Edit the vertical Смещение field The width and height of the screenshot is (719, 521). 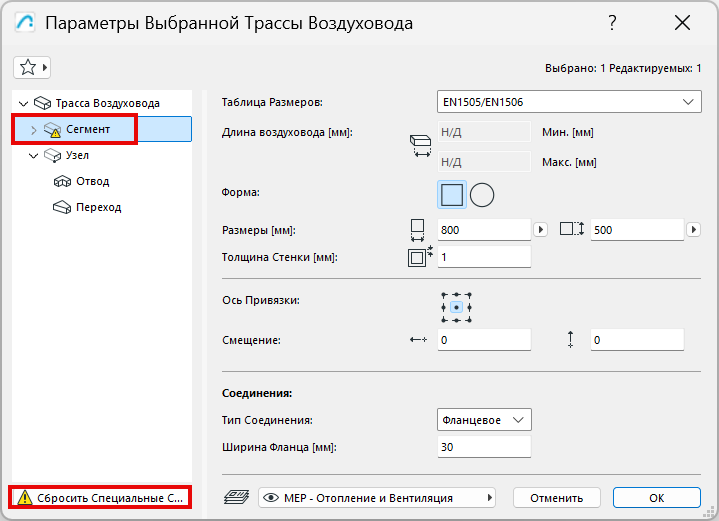(x=637, y=340)
